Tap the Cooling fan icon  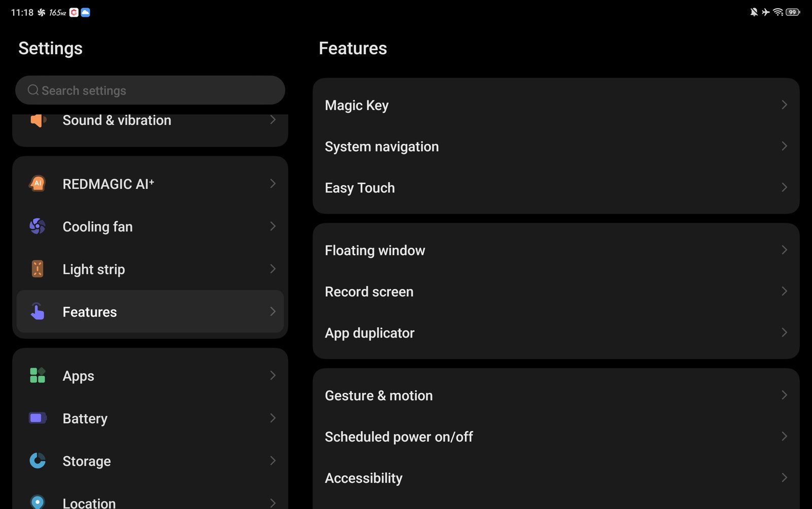point(38,226)
